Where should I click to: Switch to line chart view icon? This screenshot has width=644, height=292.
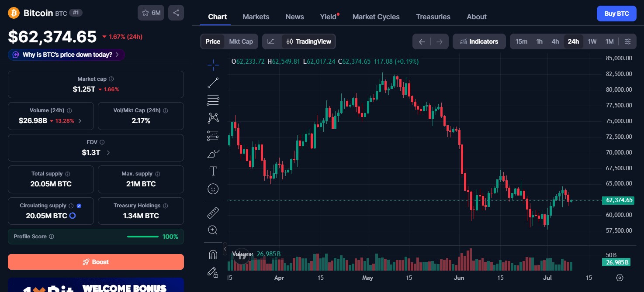[x=271, y=41]
